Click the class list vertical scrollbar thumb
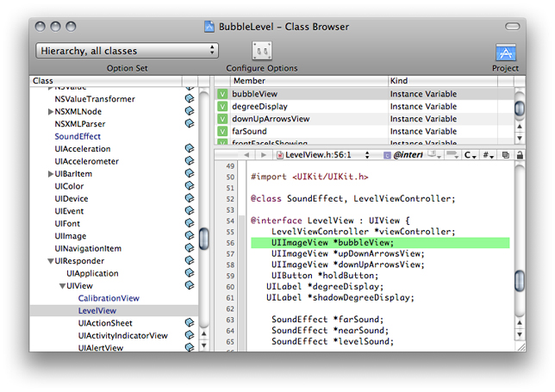The height and width of the screenshot is (392, 555). [204, 239]
